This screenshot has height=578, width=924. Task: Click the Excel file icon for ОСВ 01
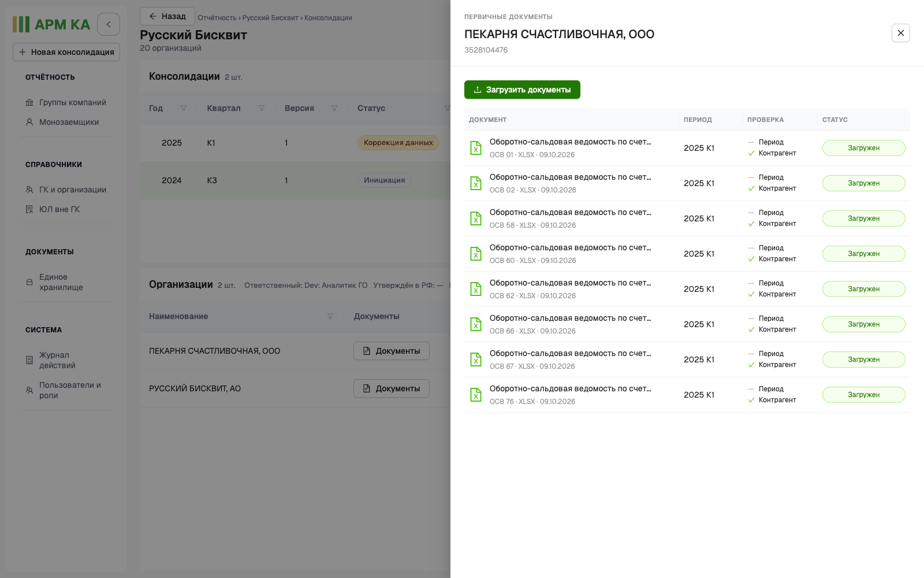click(476, 148)
